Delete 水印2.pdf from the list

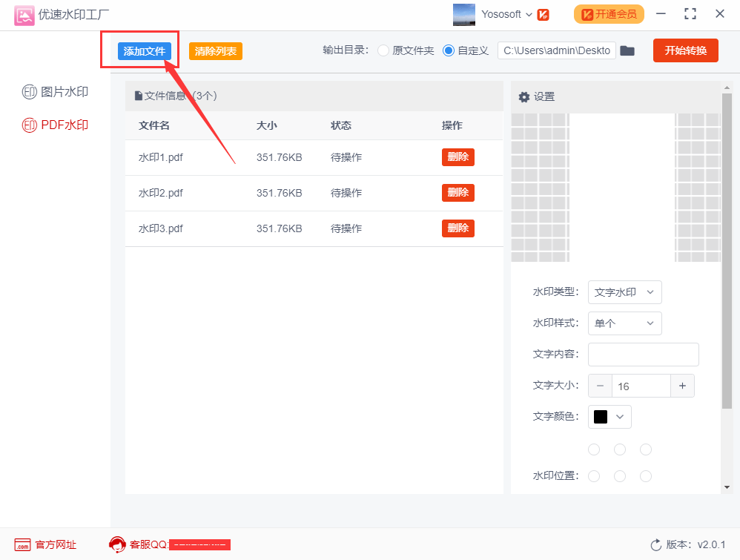pos(457,193)
